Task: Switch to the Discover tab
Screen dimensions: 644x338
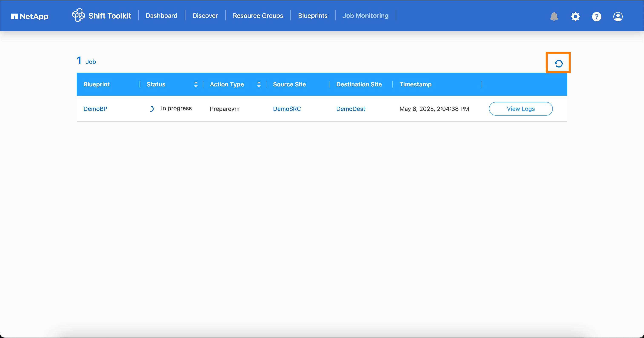Action: (205, 16)
